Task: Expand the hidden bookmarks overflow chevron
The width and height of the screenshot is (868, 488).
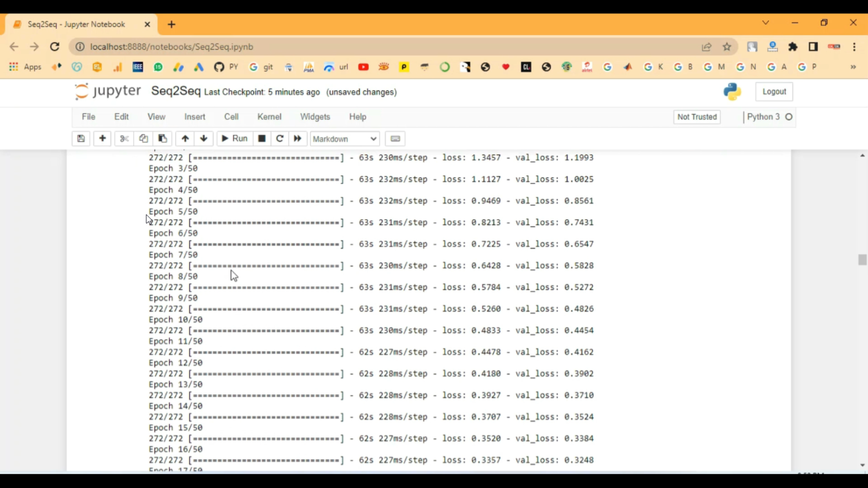Action: point(853,67)
